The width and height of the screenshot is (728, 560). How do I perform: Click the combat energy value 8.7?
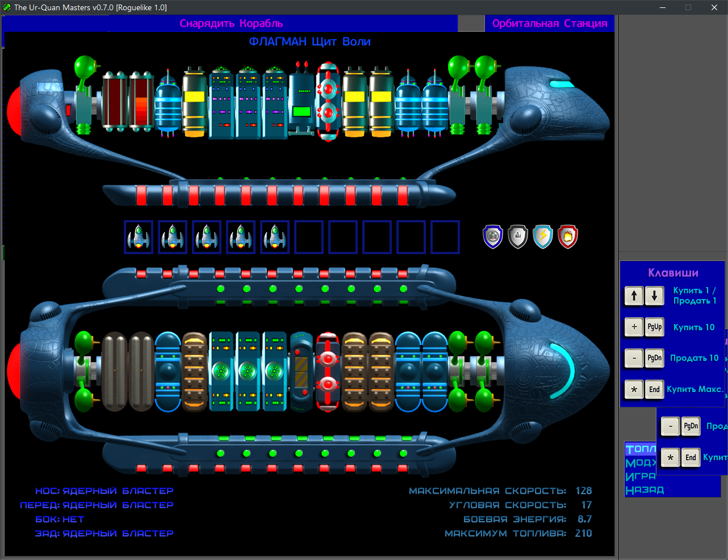pyautogui.click(x=584, y=519)
